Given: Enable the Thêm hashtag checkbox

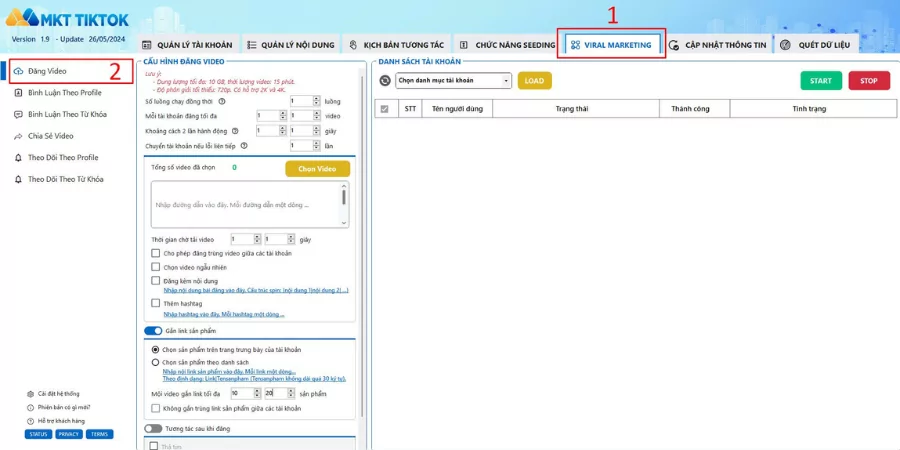Looking at the screenshot, I should tap(156, 303).
